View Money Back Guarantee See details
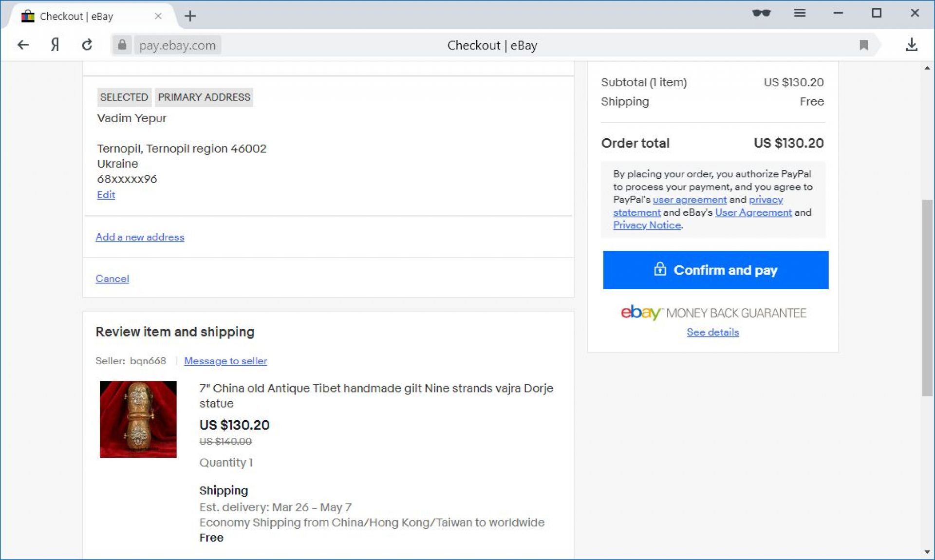The width and height of the screenshot is (935, 560). (x=712, y=332)
